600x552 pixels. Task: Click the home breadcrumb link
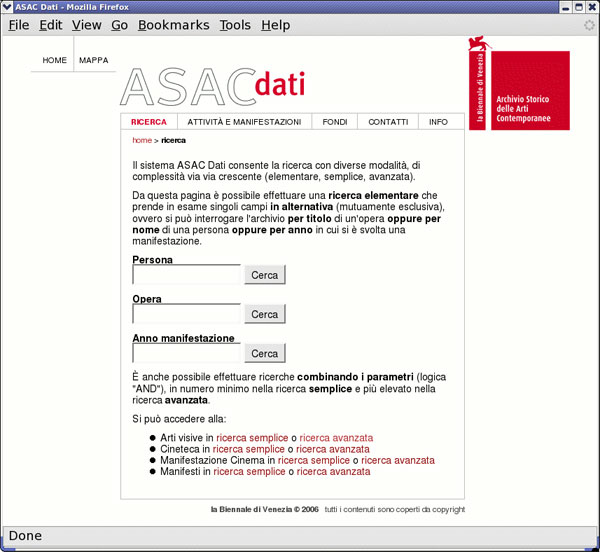tap(142, 140)
